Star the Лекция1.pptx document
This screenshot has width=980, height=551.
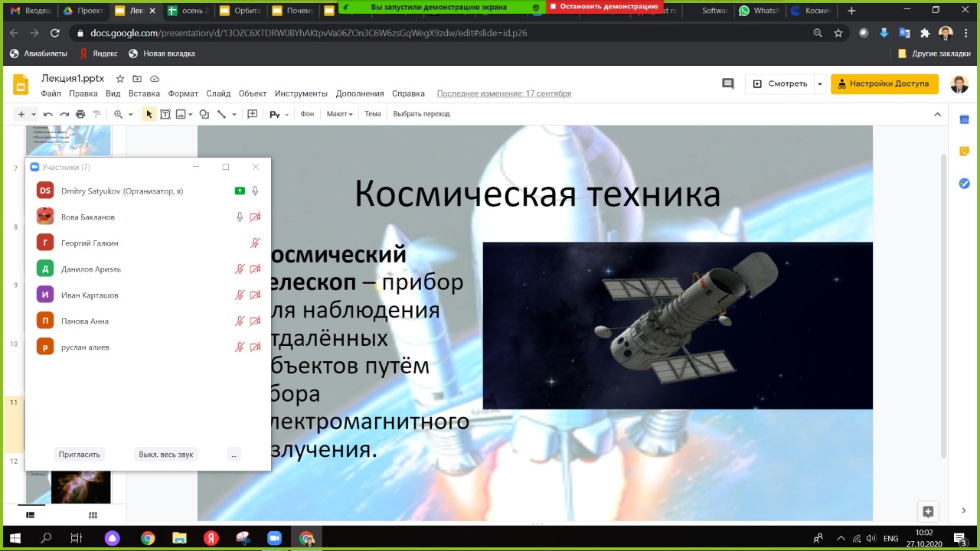pyautogui.click(x=120, y=79)
